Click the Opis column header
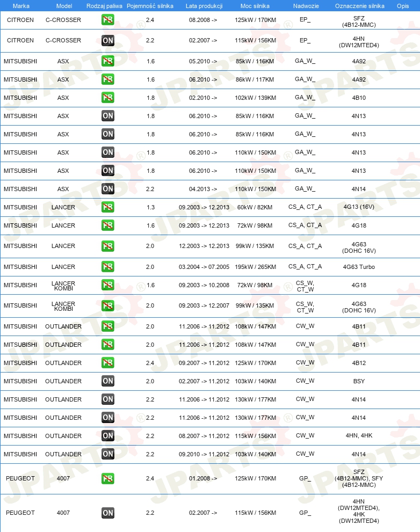Image resolution: width=420 pixels, height=532 pixels. 403,6
